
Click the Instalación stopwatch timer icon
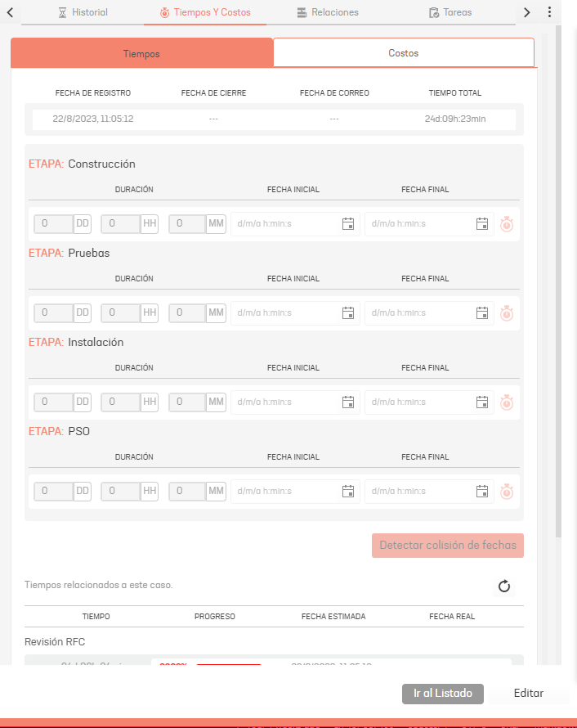pyautogui.click(x=507, y=402)
